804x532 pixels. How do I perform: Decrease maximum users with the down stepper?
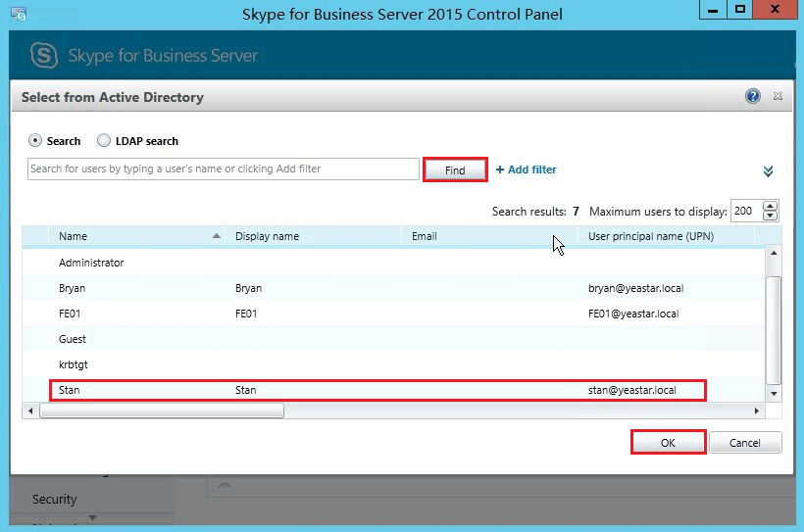click(x=770, y=217)
